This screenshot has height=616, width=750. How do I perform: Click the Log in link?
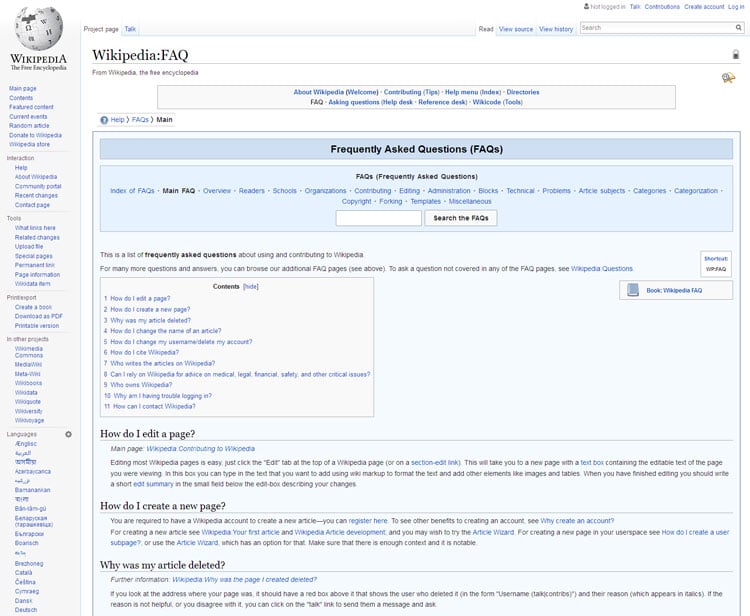click(x=736, y=7)
